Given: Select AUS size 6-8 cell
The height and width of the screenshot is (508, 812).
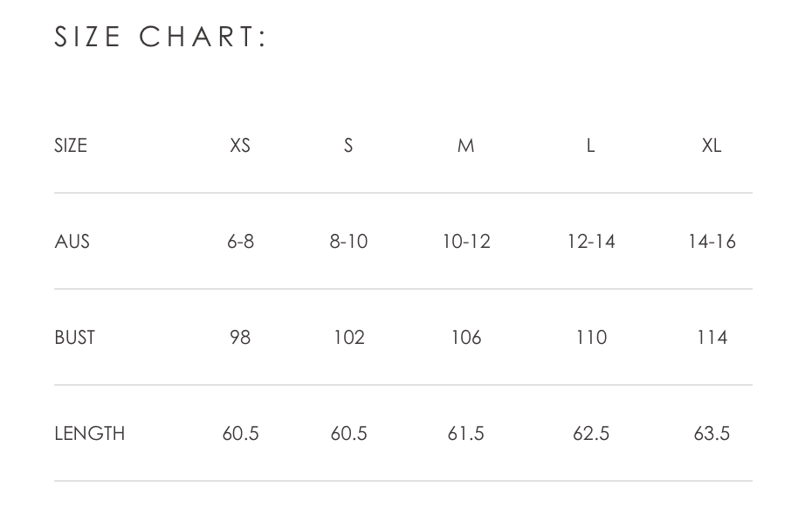Looking at the screenshot, I should point(240,241).
